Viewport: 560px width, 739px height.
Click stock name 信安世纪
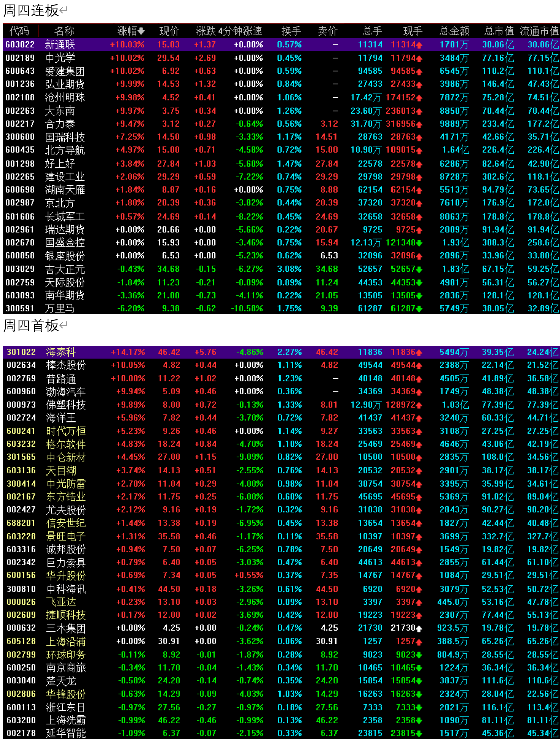pos(66,523)
